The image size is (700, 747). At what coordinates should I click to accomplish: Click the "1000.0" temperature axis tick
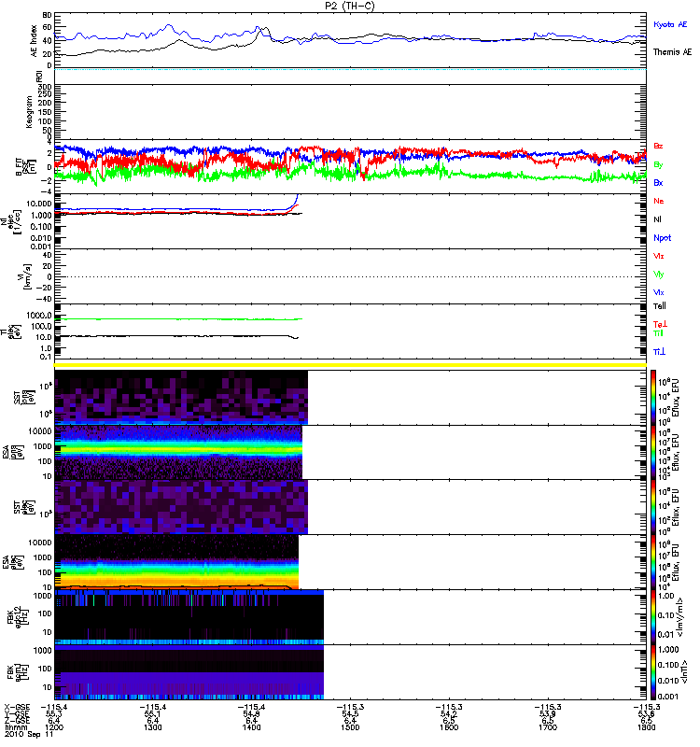point(39,316)
